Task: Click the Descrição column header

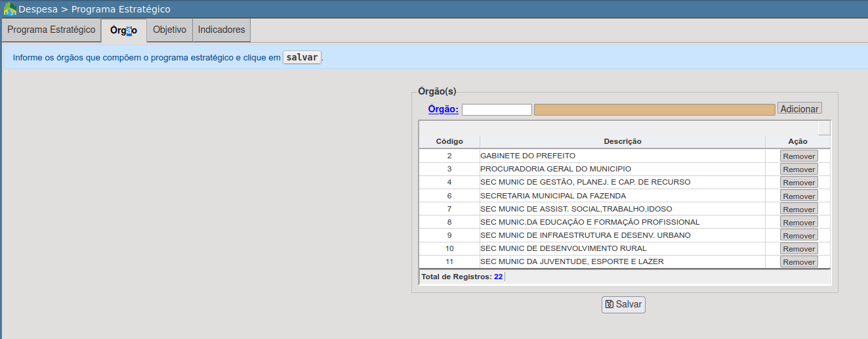Action: click(622, 141)
